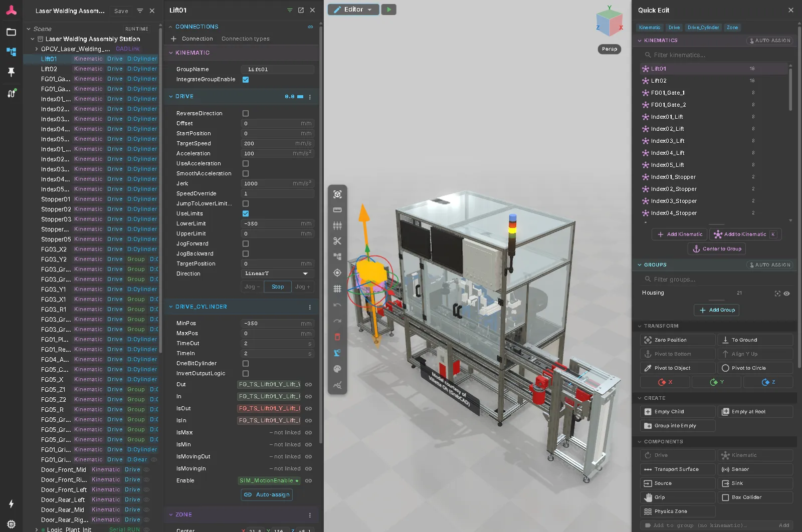Click the Stop jog button
The height and width of the screenshot is (532, 802).
[278, 287]
